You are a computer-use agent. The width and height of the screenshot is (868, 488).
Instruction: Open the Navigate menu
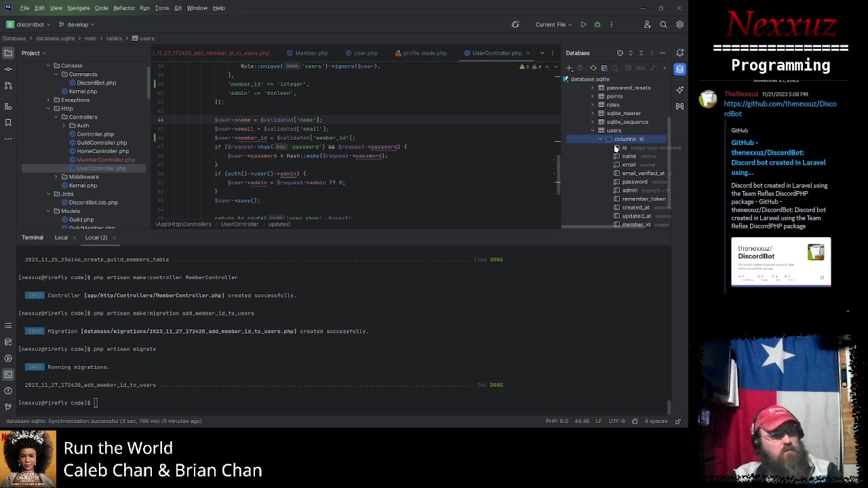tap(78, 8)
